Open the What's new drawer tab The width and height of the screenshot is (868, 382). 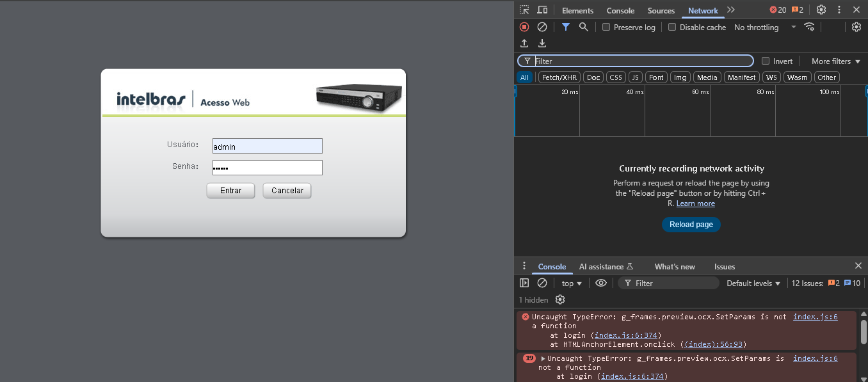click(675, 266)
